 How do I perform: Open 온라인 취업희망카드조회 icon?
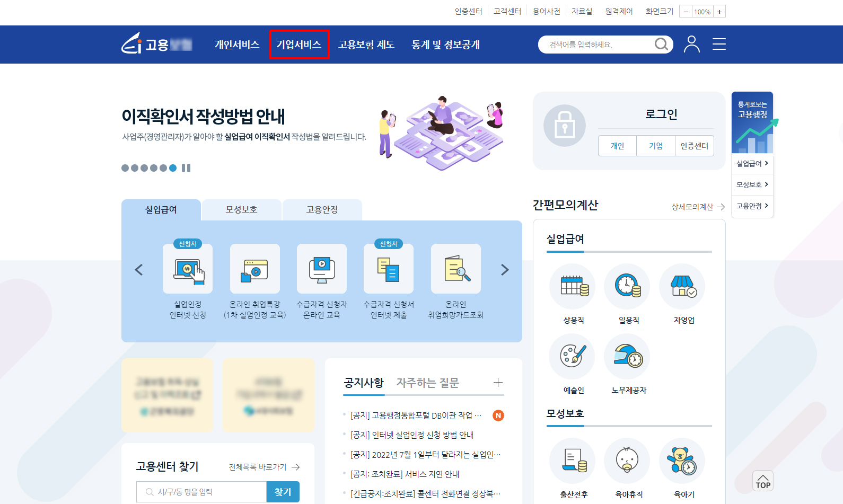click(x=456, y=269)
